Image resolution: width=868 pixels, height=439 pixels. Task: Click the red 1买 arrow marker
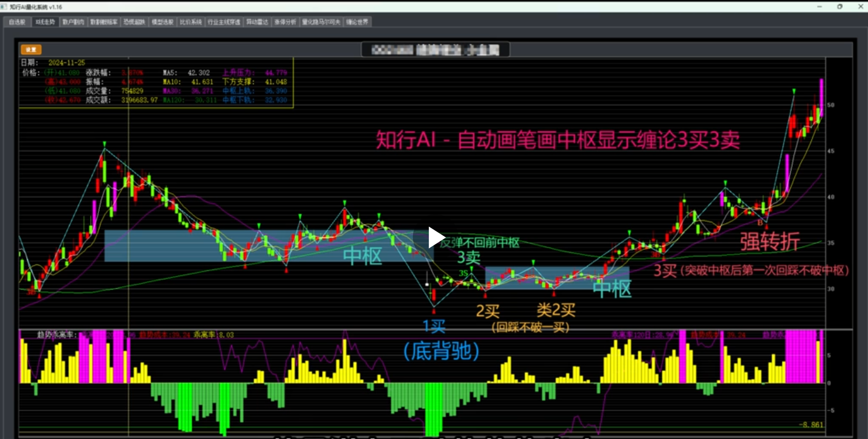tap(434, 311)
